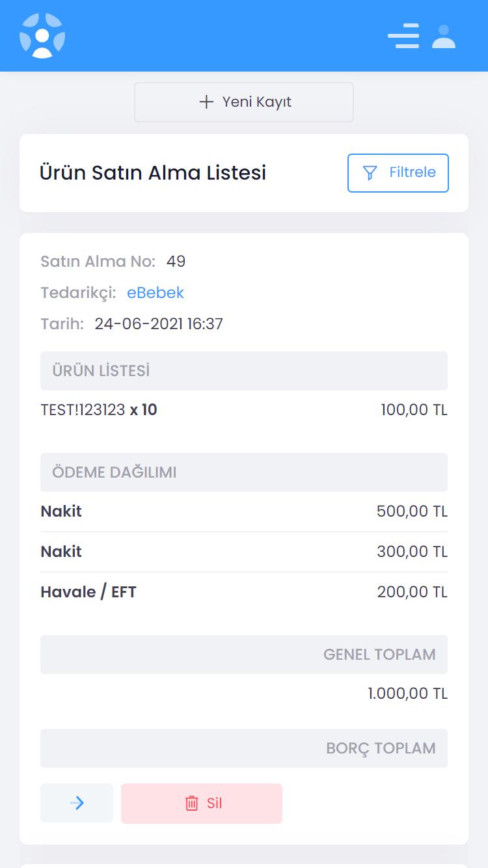Delete purchase 49 using Sil

(x=202, y=803)
